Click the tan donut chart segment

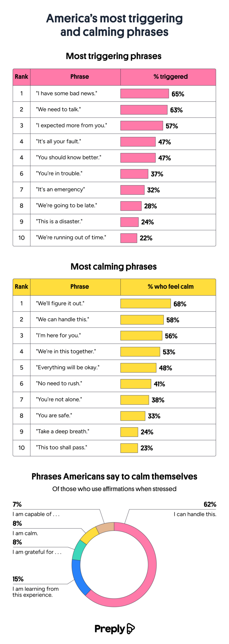[x=105, y=527]
